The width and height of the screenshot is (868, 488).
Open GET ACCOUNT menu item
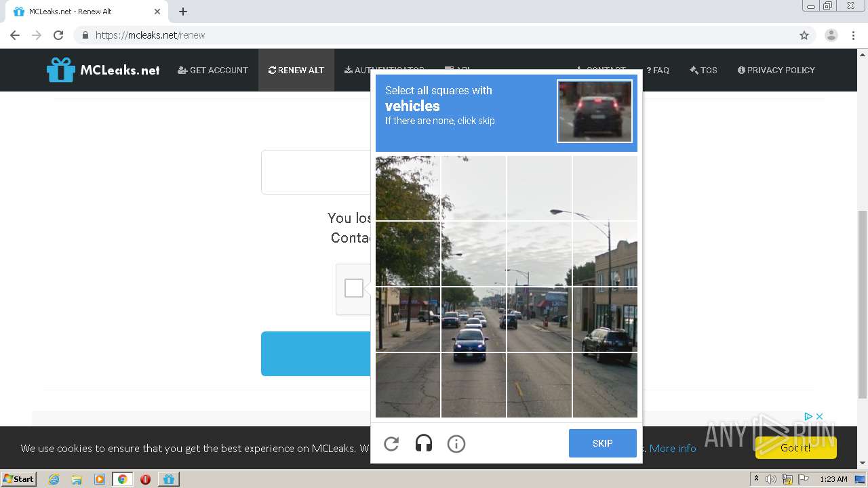[x=213, y=70]
